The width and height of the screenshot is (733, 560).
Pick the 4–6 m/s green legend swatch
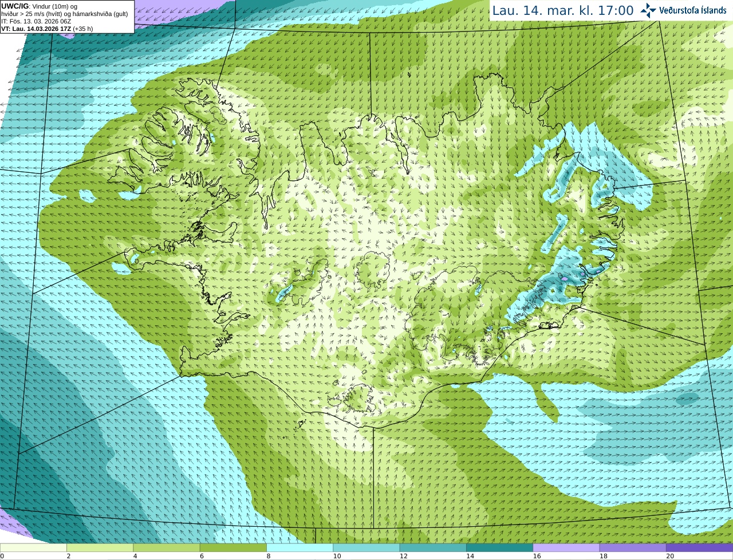click(167, 547)
